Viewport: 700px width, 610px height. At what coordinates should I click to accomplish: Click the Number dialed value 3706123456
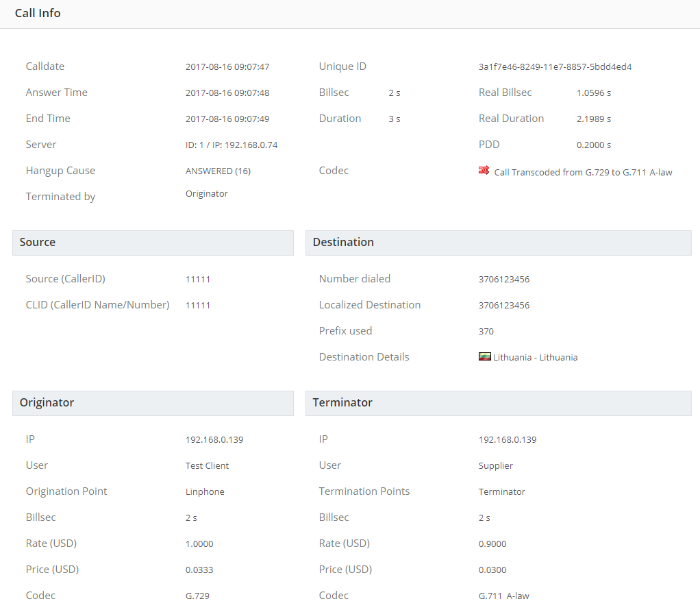tap(504, 280)
